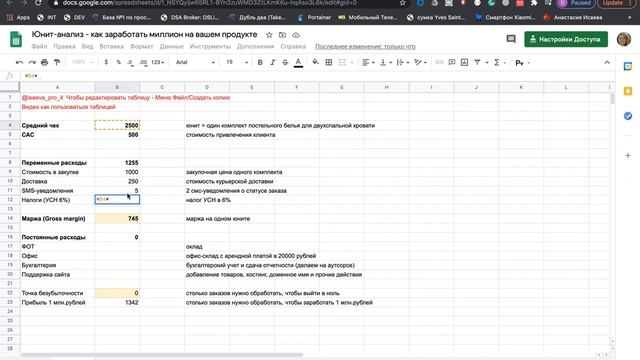This screenshot has width=640, height=360.
Task: Open the text color picker
Action: (x=298, y=62)
